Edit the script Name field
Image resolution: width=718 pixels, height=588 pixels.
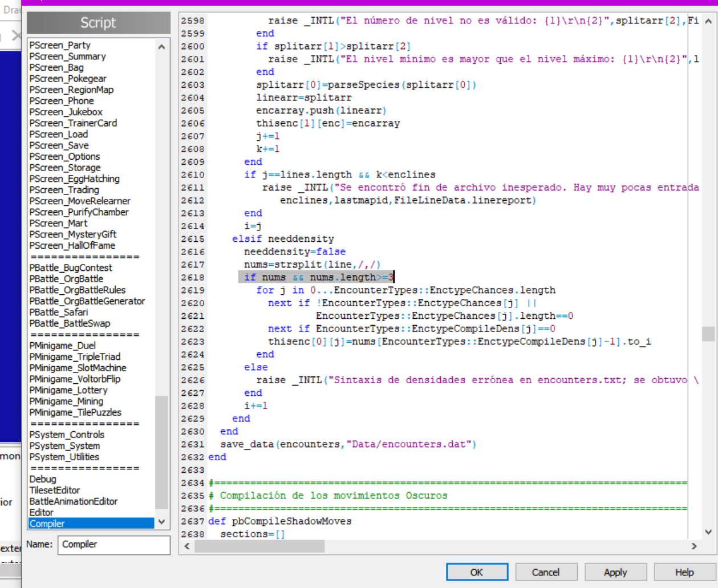114,545
